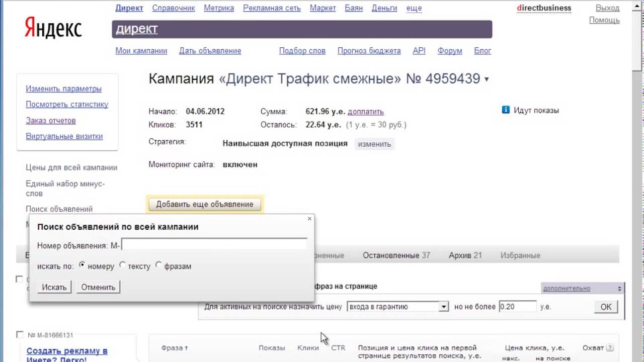Click the ad title 'Создать рекламу в Инете? Легко!'

click(x=67, y=355)
